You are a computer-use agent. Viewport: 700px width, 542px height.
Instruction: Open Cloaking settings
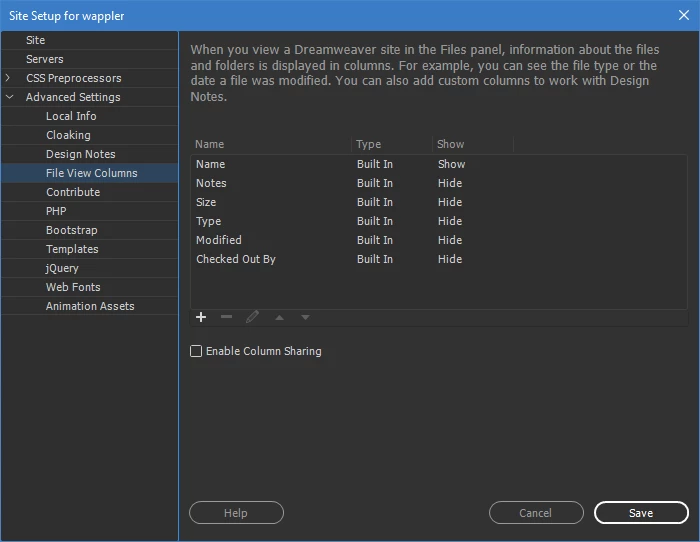coord(89,135)
